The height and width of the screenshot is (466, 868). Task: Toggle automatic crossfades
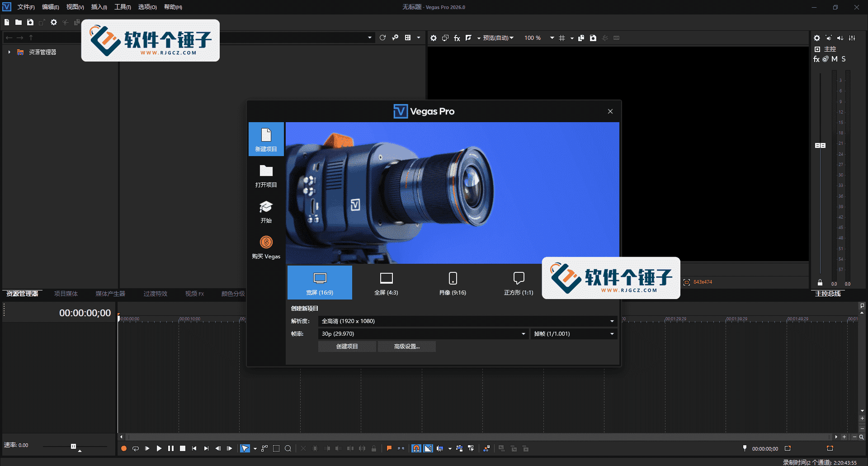tap(428, 448)
